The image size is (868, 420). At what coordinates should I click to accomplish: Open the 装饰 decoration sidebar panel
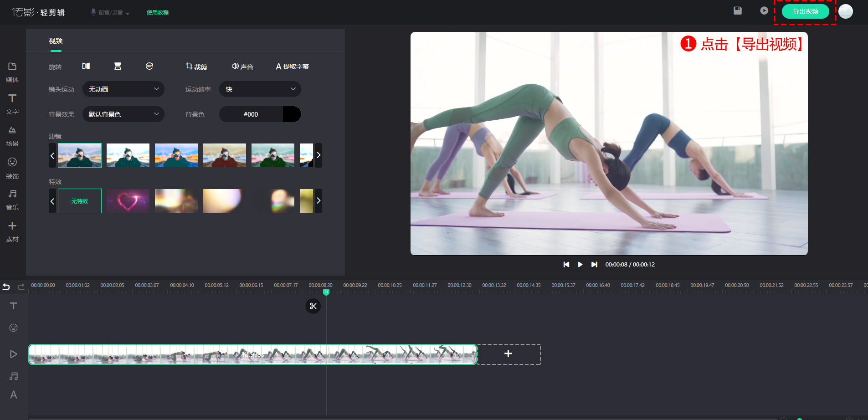[x=12, y=168]
